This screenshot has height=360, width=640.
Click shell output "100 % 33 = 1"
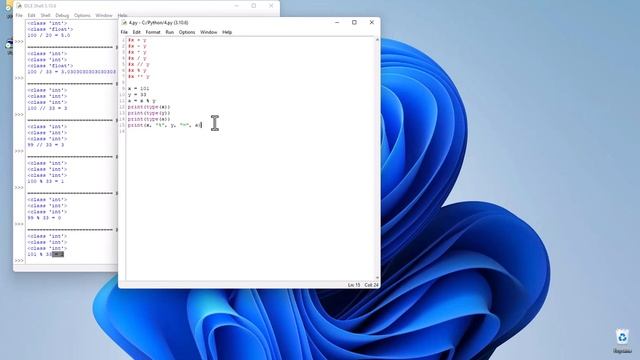[45, 181]
